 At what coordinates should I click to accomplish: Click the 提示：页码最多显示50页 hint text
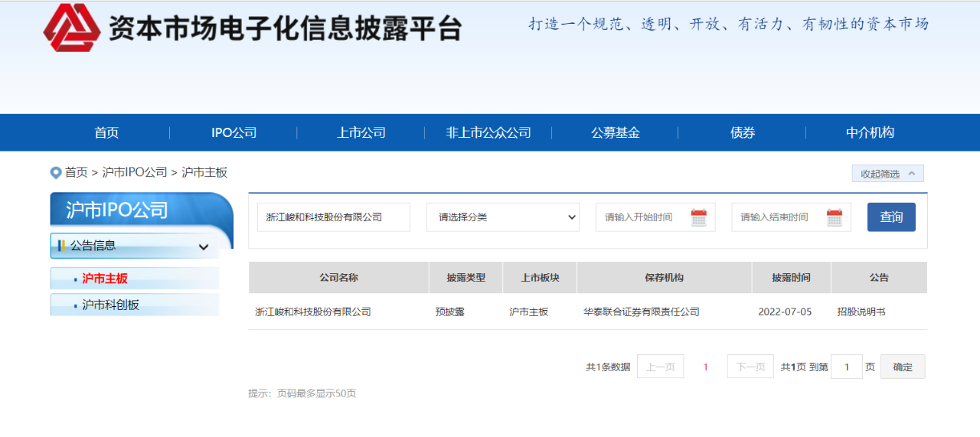[x=302, y=393]
